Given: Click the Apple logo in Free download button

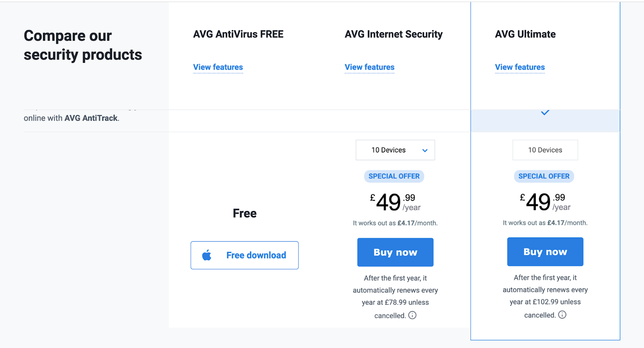Looking at the screenshot, I should (207, 255).
